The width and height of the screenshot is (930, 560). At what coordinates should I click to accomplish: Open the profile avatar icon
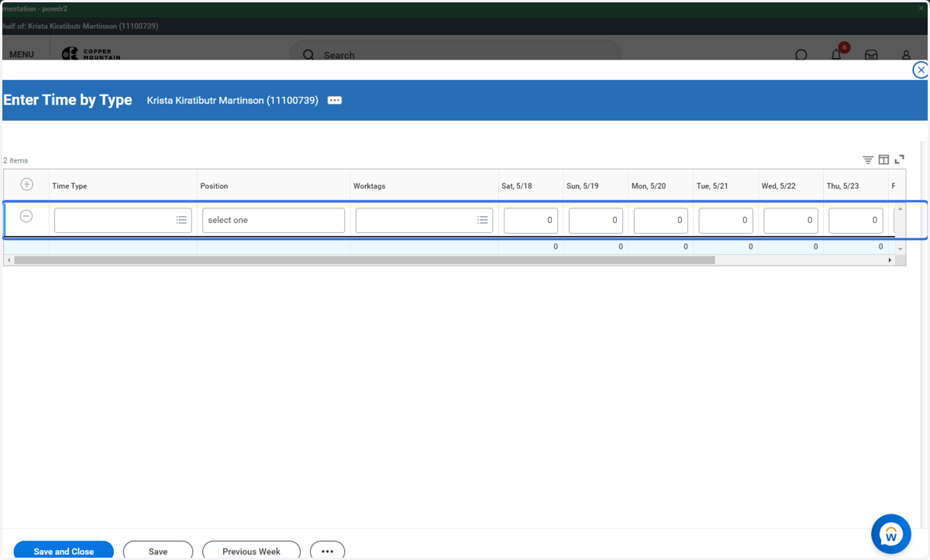tap(906, 55)
